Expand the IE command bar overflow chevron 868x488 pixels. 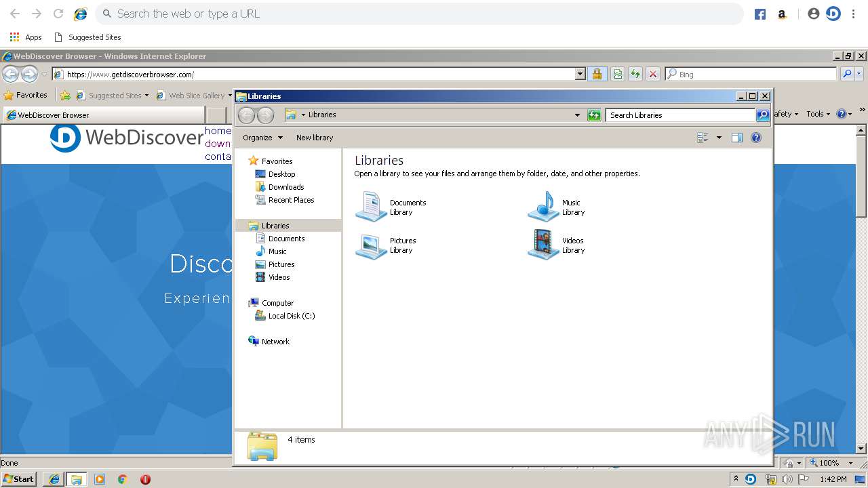coord(863,109)
